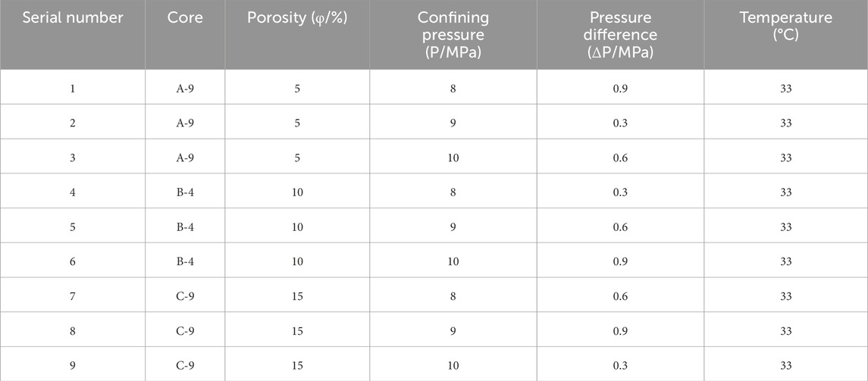Select the temperature cell in row 4
Image resolution: width=868 pixels, height=381 pixels.
(785, 192)
